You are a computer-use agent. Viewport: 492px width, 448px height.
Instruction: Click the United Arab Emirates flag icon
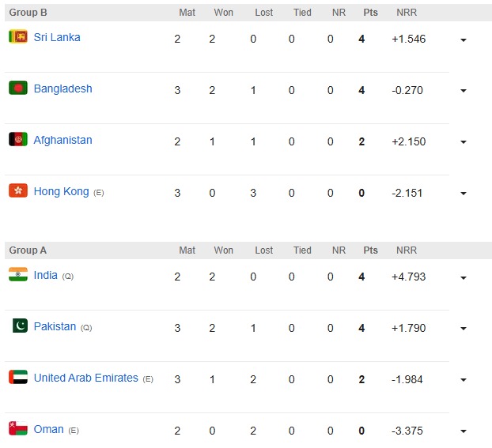[x=18, y=378]
